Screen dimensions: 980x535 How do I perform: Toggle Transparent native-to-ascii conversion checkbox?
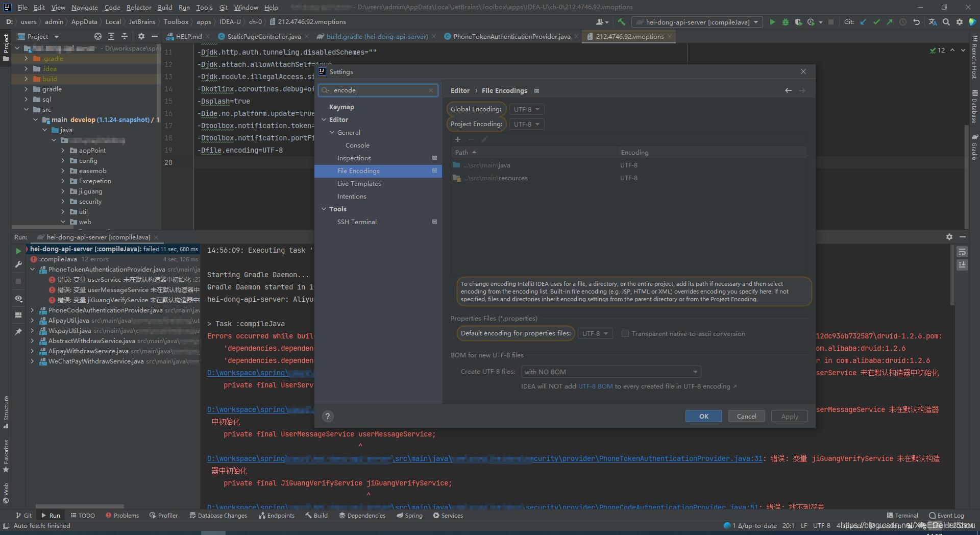pos(625,333)
